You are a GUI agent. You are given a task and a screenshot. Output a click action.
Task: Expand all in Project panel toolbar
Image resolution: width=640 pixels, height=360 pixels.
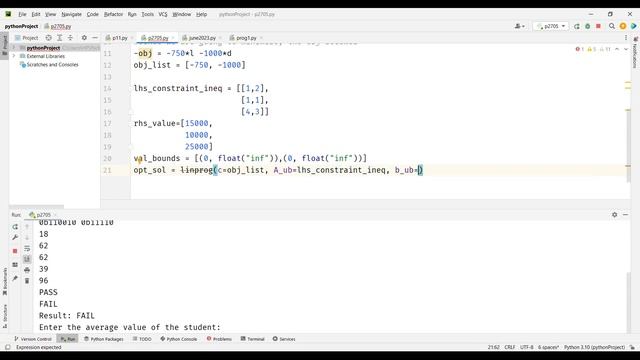60,38
